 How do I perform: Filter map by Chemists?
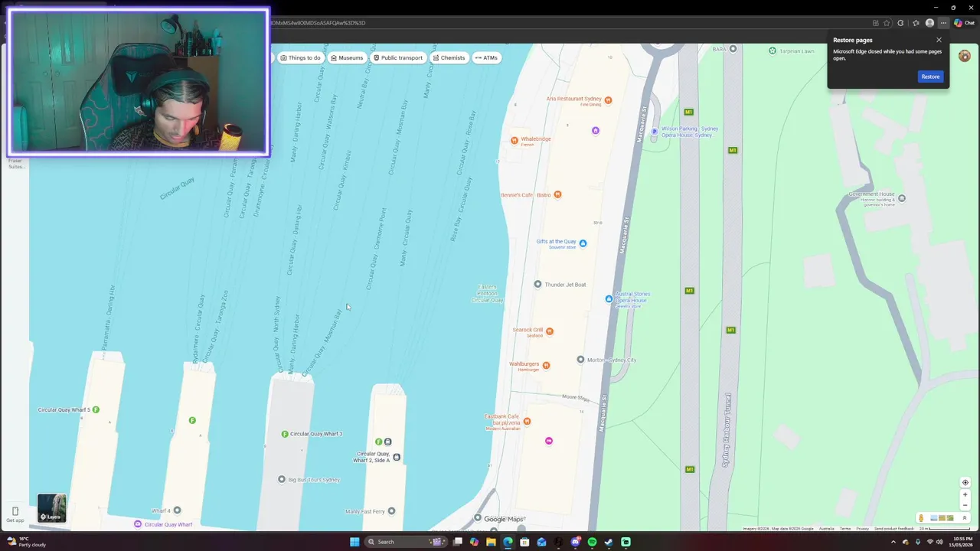pyautogui.click(x=449, y=57)
